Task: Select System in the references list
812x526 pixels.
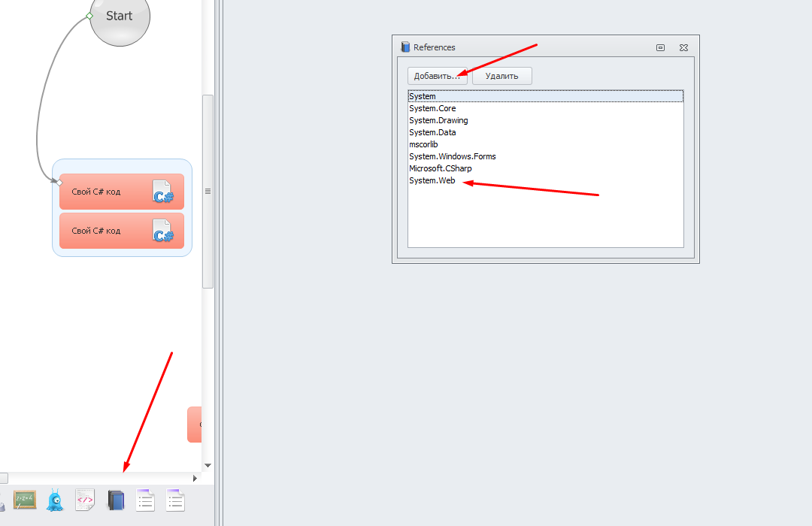Action: pyautogui.click(x=546, y=96)
